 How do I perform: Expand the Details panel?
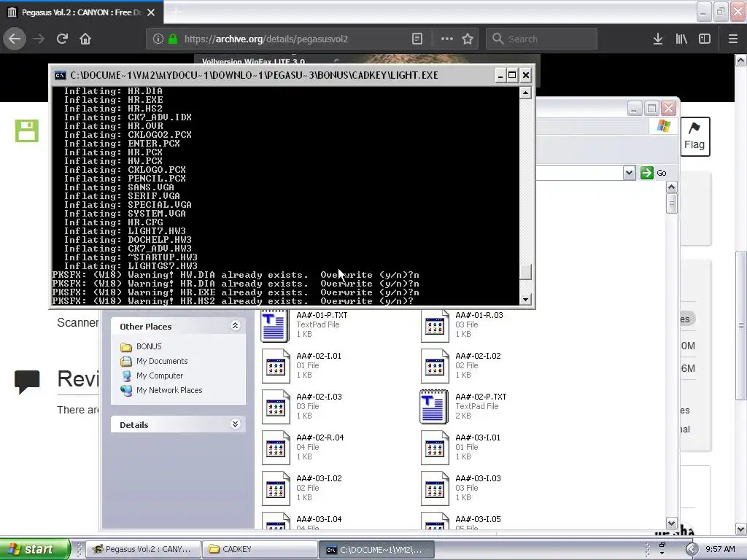pyautogui.click(x=235, y=424)
